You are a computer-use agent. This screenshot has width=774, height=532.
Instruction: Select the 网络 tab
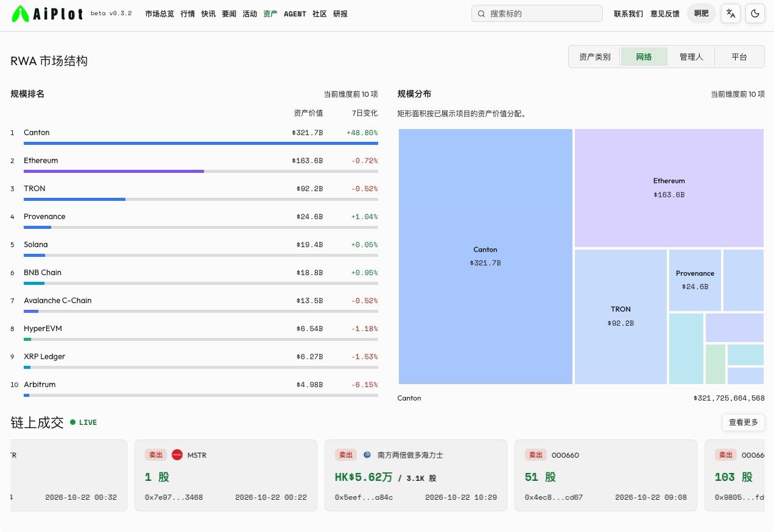click(644, 57)
